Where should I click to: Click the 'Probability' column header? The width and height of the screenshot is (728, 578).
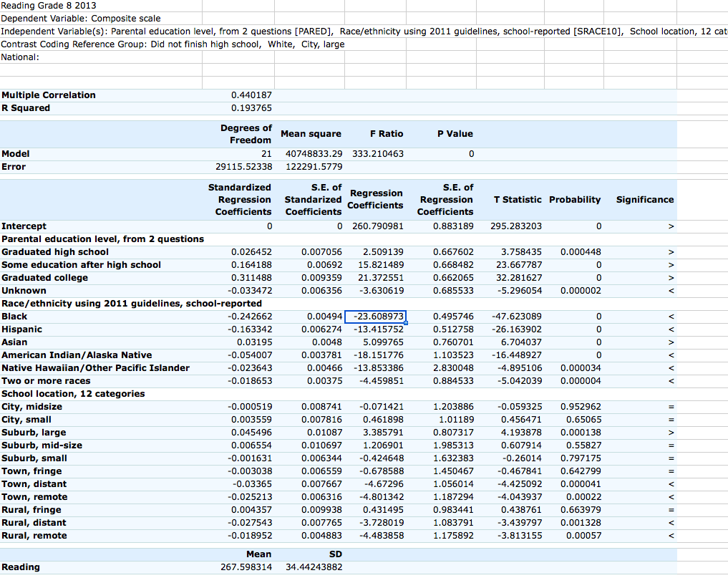(x=575, y=200)
